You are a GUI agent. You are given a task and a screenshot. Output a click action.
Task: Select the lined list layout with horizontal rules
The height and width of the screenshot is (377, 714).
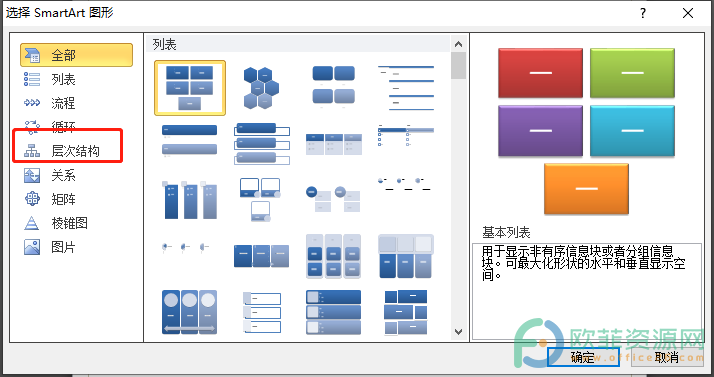(405, 87)
